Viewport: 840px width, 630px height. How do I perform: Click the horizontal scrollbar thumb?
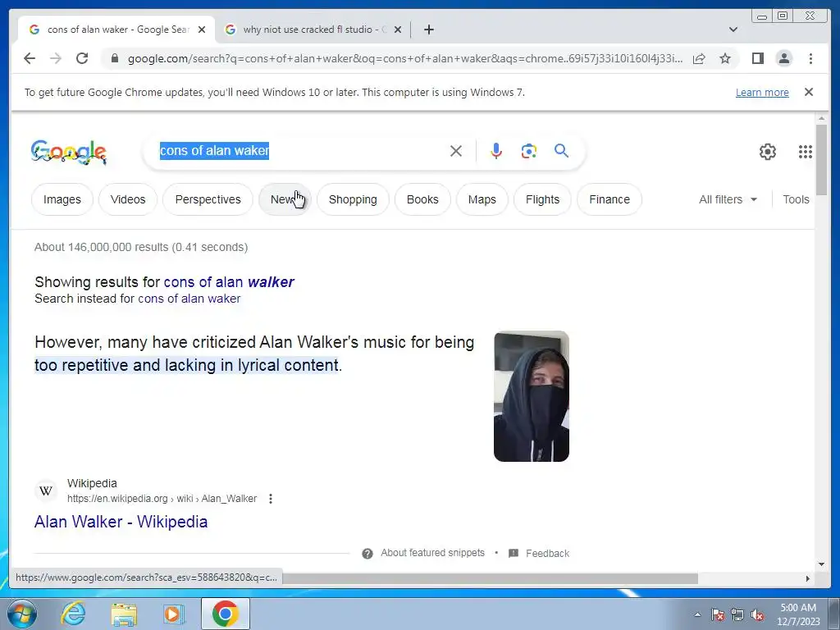click(x=491, y=578)
